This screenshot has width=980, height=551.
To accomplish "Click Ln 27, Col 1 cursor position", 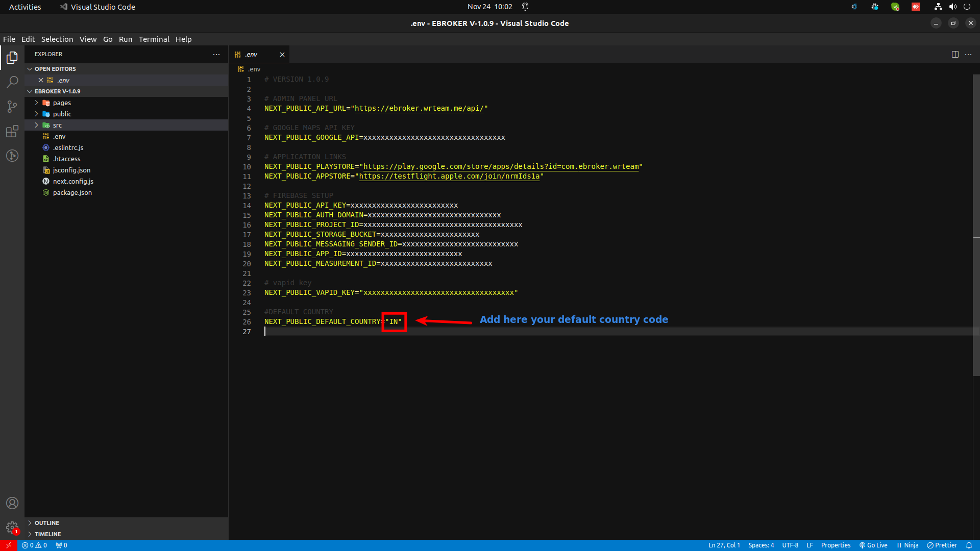I will point(724,545).
